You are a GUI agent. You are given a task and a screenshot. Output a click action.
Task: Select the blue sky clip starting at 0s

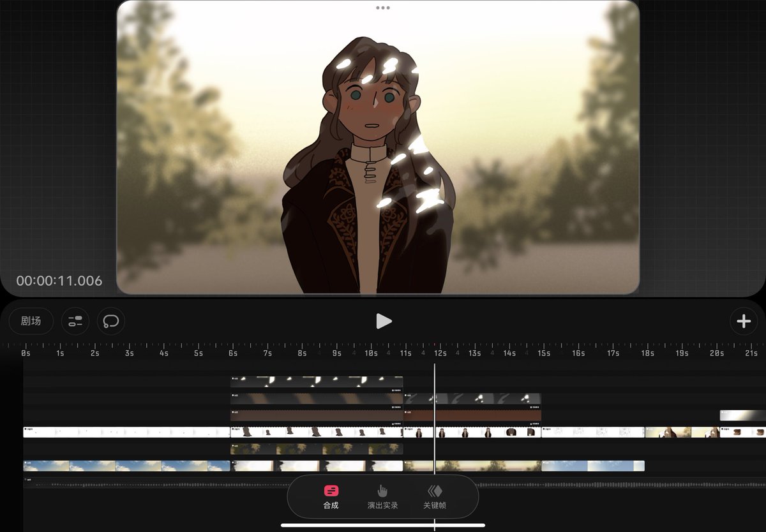(126, 466)
